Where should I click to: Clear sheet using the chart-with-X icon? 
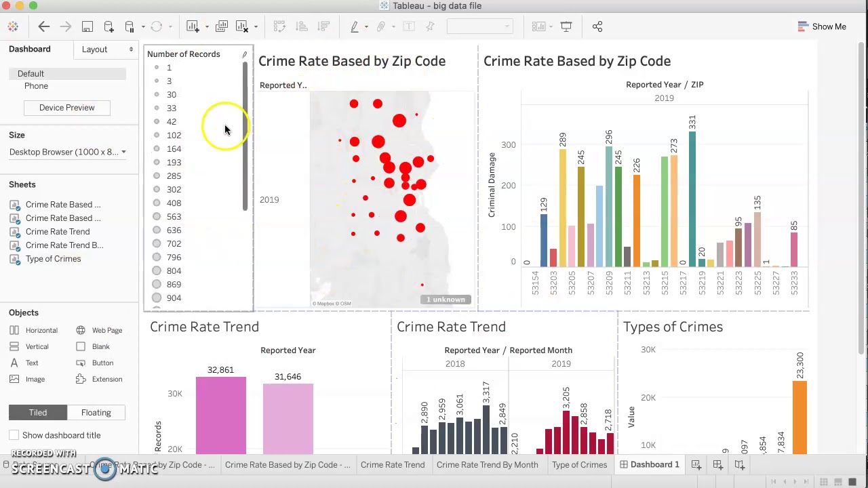(x=242, y=26)
